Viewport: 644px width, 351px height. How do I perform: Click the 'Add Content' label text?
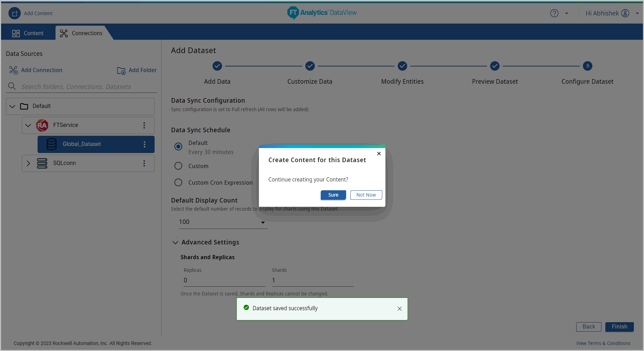point(38,13)
